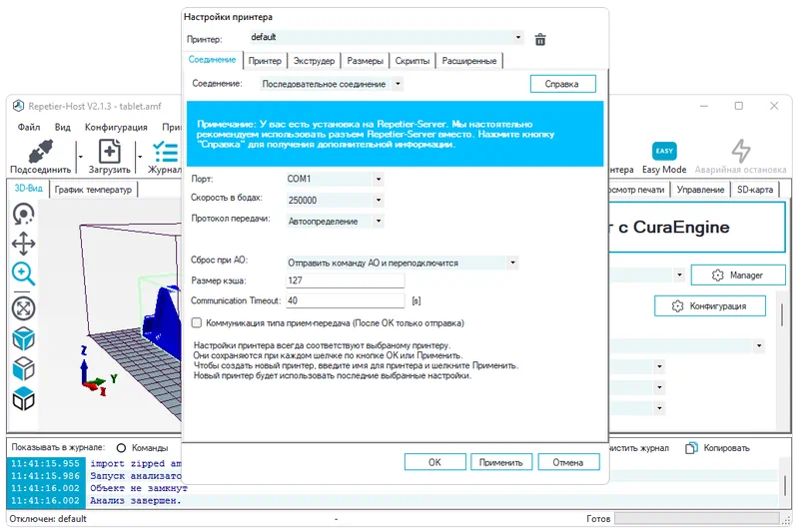Expand the dropdown arrow beside Загрузить
799x532 pixels.
pyautogui.click(x=139, y=157)
